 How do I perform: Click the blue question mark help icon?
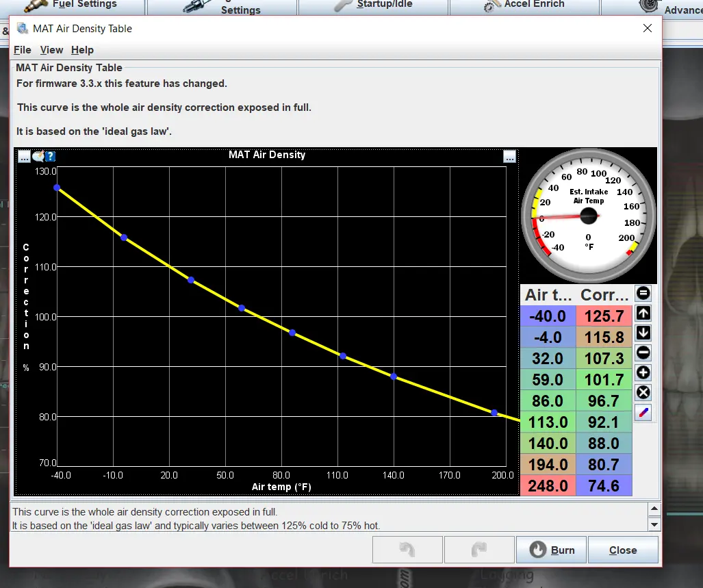tap(50, 156)
